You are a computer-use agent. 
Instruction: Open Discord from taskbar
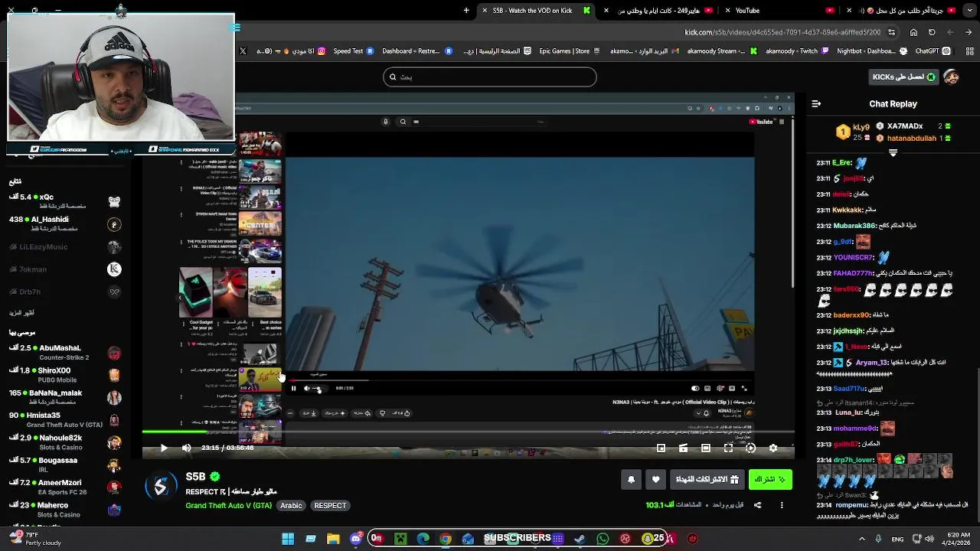click(x=355, y=539)
